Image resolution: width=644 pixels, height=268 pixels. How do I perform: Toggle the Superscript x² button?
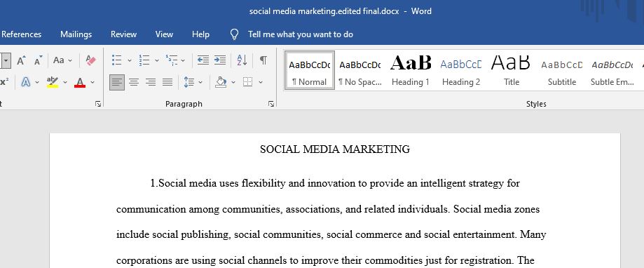(x=4, y=82)
